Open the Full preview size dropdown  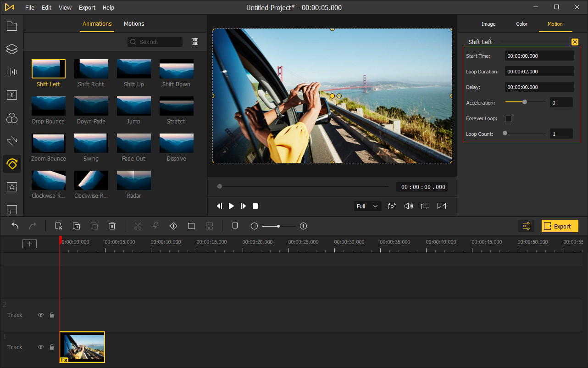(367, 206)
